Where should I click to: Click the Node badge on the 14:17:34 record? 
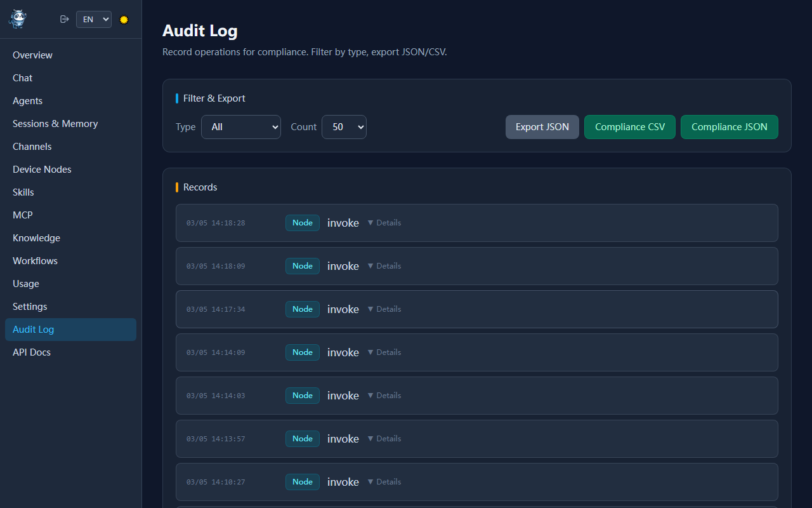pos(303,309)
